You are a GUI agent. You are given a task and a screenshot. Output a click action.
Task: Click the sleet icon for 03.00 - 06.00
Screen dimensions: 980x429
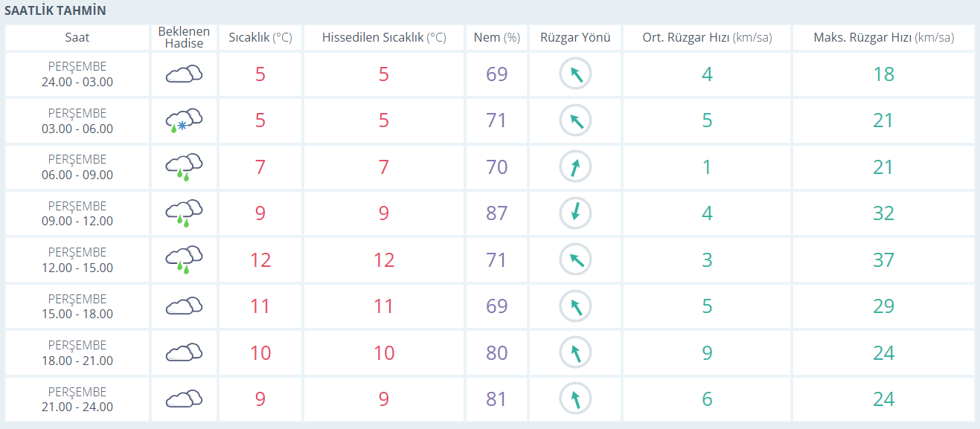(x=184, y=120)
